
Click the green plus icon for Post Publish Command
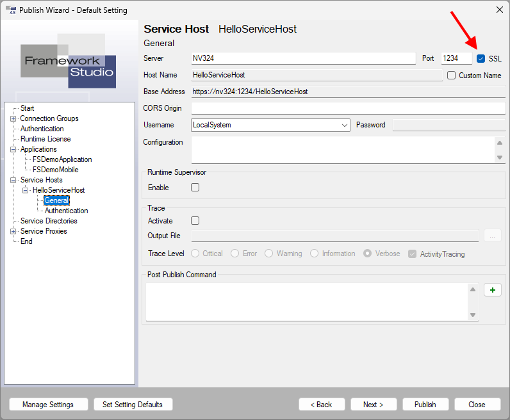492,290
